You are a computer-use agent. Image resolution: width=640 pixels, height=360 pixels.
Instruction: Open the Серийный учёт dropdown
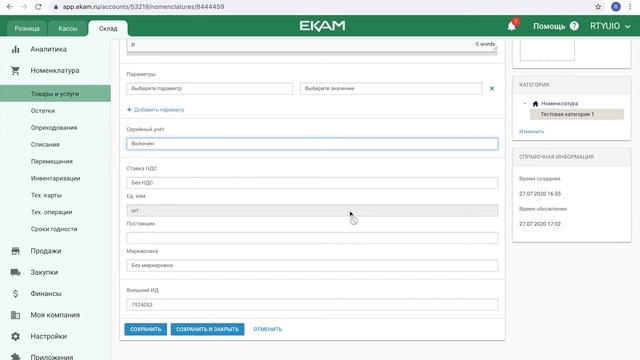coord(312,144)
